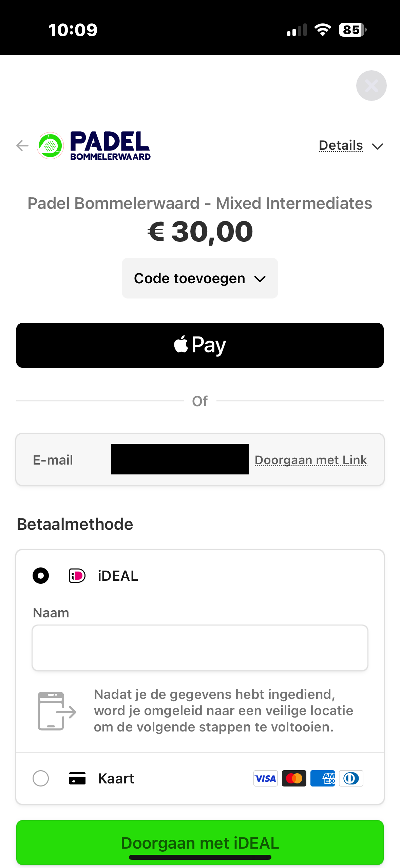Tap the Mastercard icon

(294, 778)
